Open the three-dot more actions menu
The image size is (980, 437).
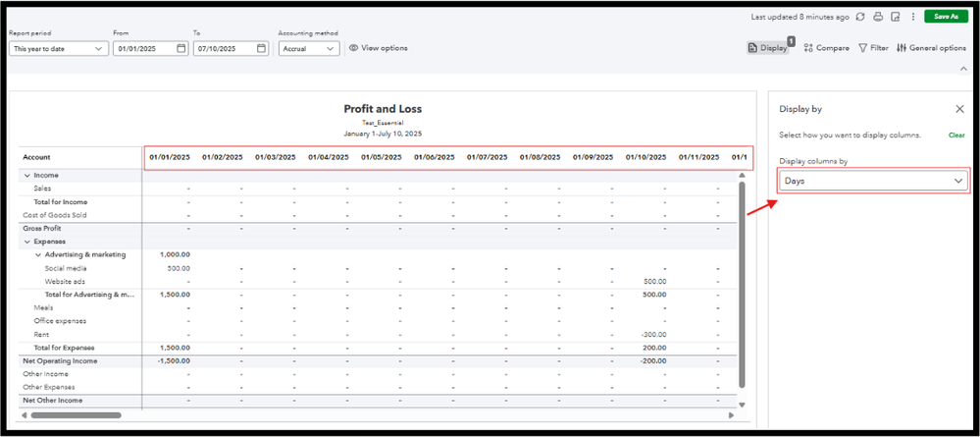(912, 17)
